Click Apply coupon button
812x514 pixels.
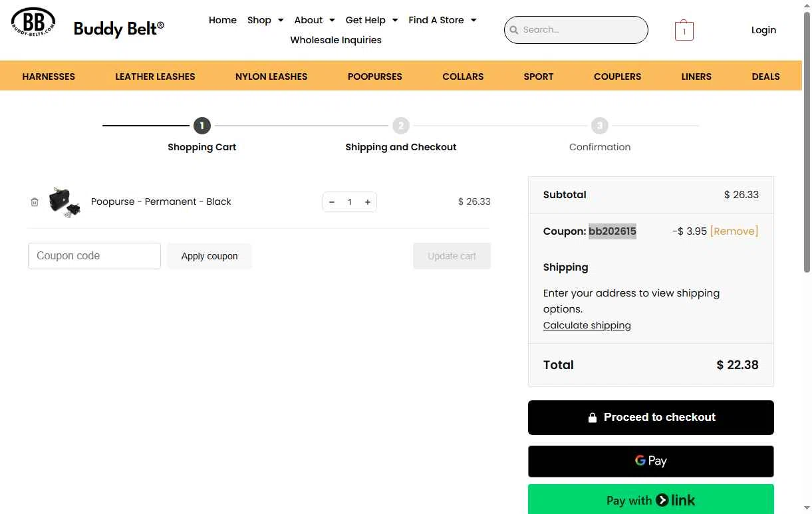(x=209, y=256)
